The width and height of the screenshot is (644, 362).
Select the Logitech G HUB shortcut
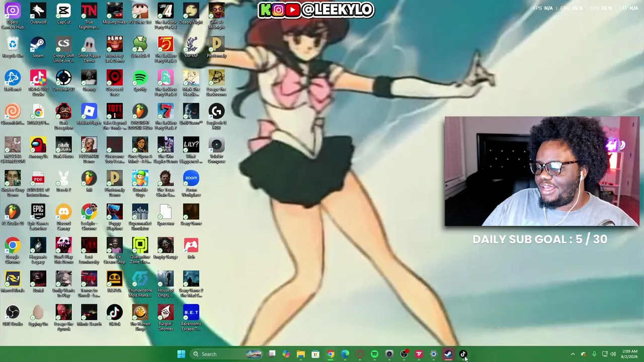216,117
